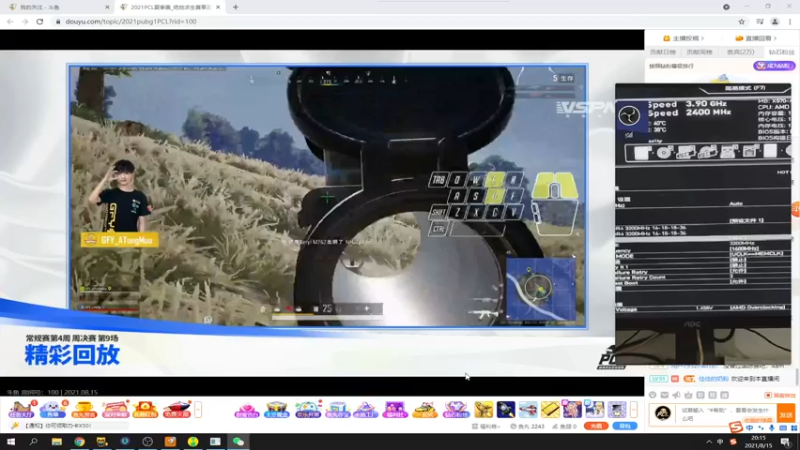Screen dimensions: 800x450
Task: Click the chat message input box
Action: [728, 414]
